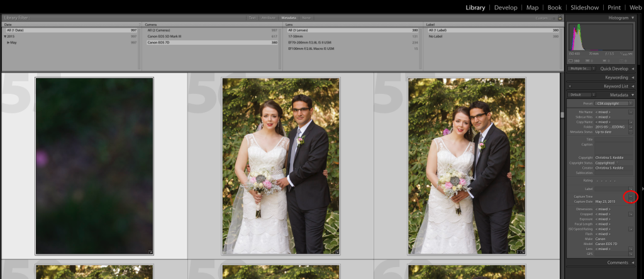Expand the Comments panel

[633, 262]
